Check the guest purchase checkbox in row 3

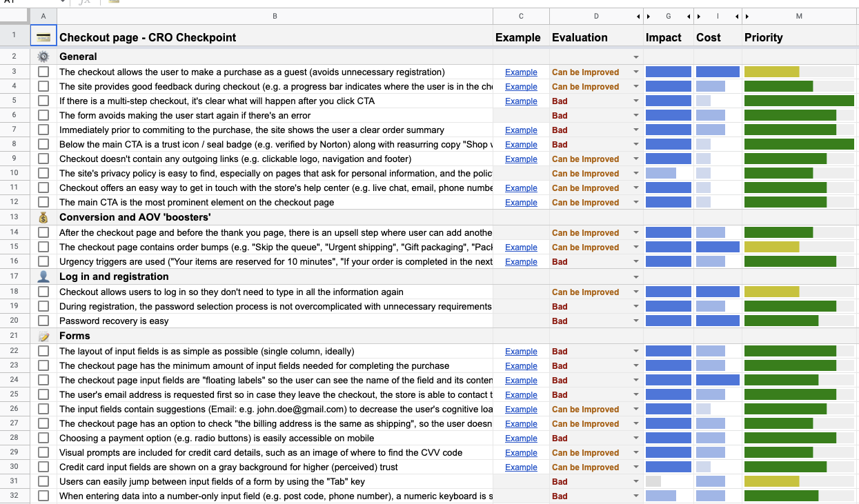pos(43,72)
